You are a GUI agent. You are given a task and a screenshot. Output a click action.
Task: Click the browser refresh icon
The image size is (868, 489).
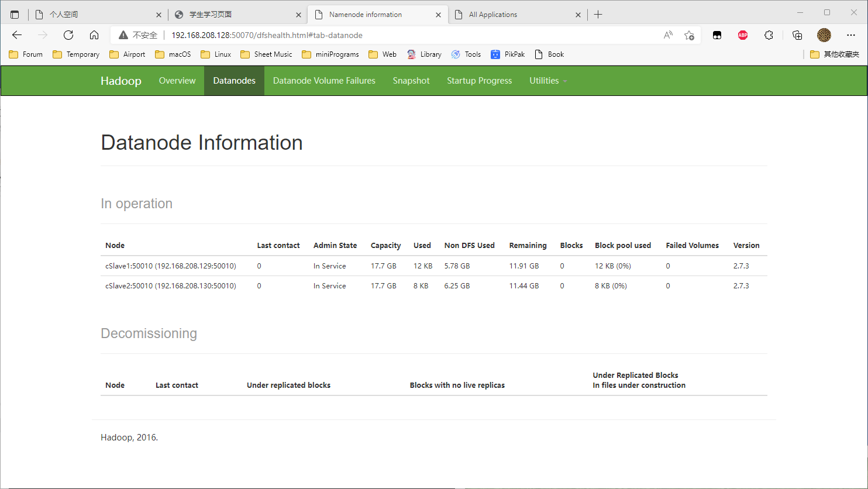tap(68, 35)
